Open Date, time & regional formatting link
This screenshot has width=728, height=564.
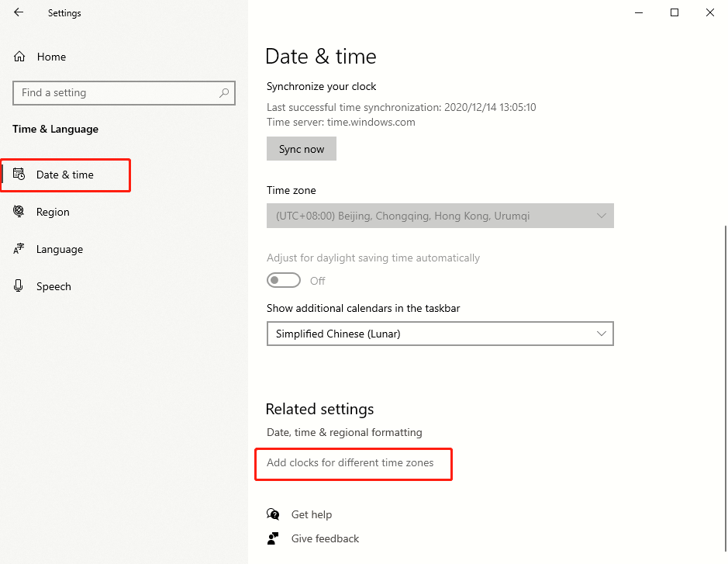(x=344, y=433)
